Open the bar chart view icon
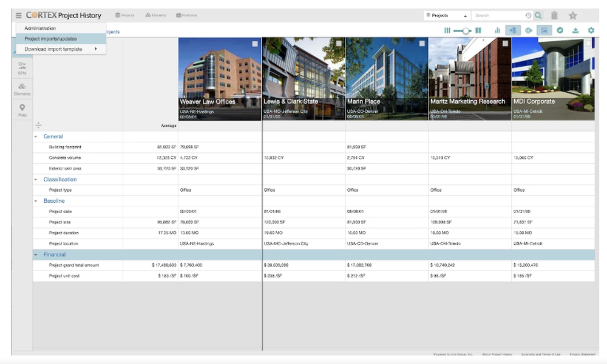 498,30
